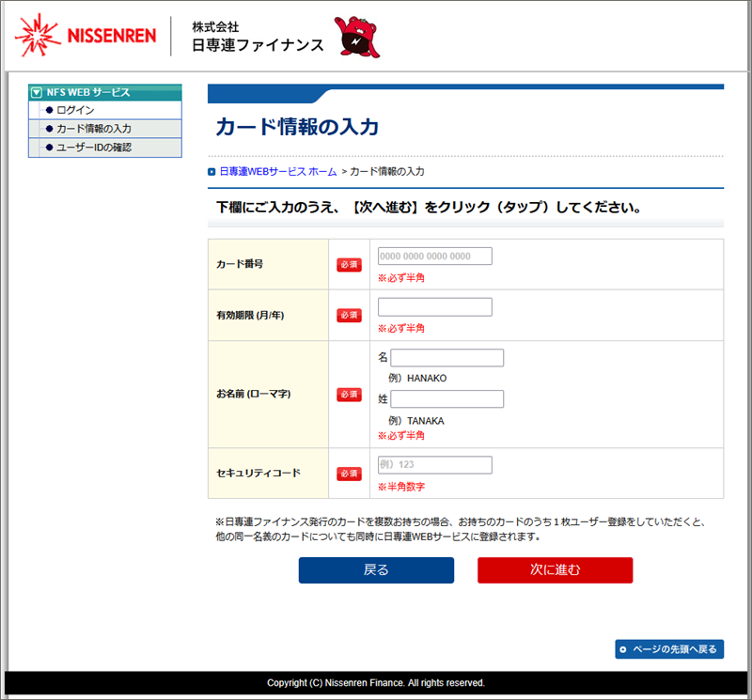Open ユーザーIDの確認 in the sidebar
The height and width of the screenshot is (700, 752).
point(93,148)
